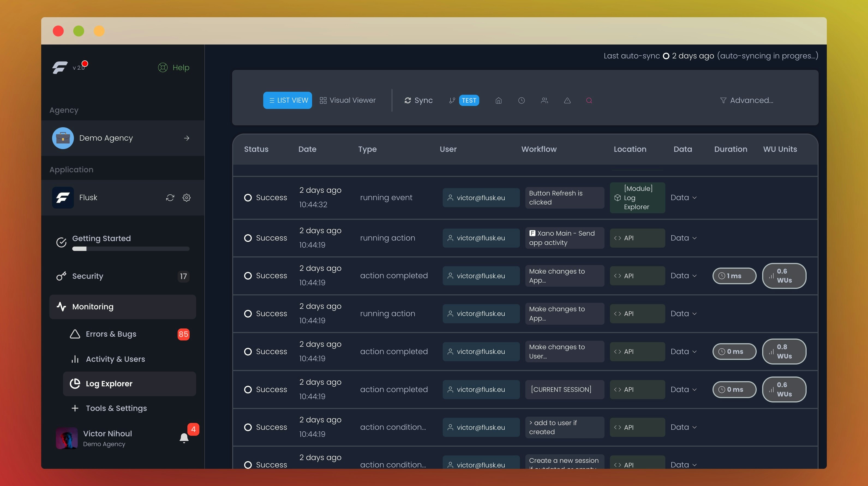
Task: Click the Security key icon
Action: tap(61, 276)
